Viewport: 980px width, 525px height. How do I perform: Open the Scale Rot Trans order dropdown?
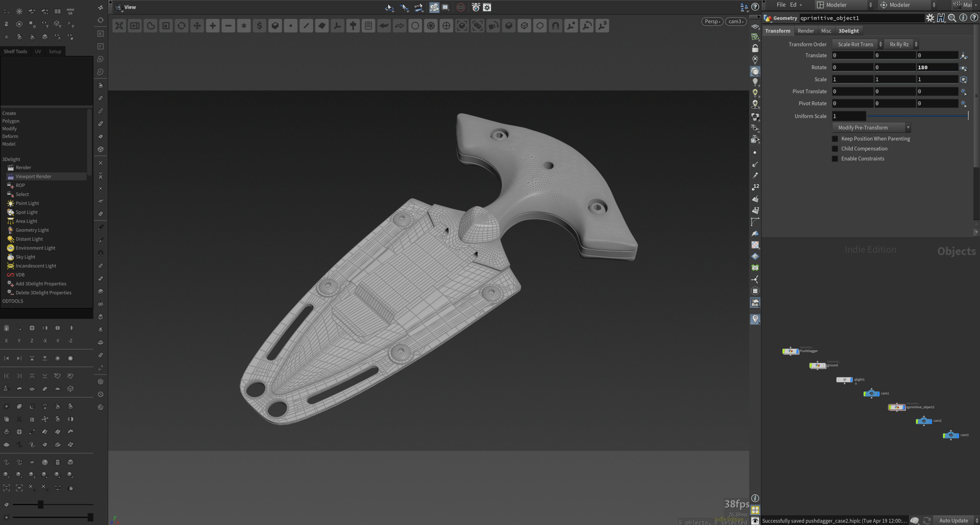coord(857,44)
